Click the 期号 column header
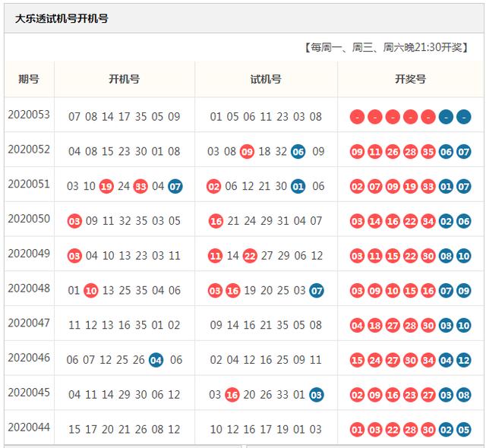 [29, 79]
